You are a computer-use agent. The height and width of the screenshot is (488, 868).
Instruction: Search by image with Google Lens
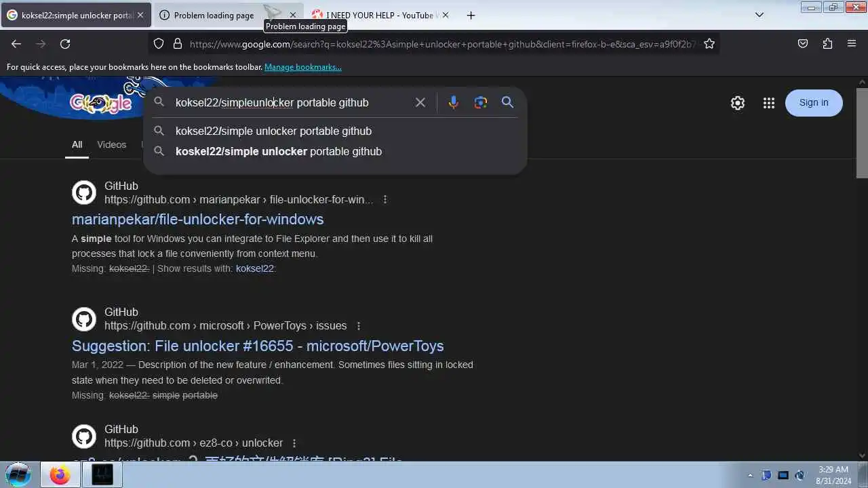(481, 102)
